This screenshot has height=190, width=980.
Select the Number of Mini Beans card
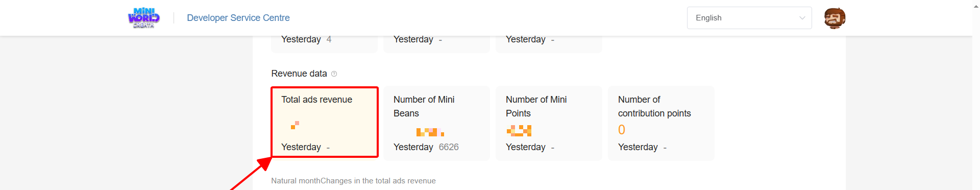tap(436, 123)
